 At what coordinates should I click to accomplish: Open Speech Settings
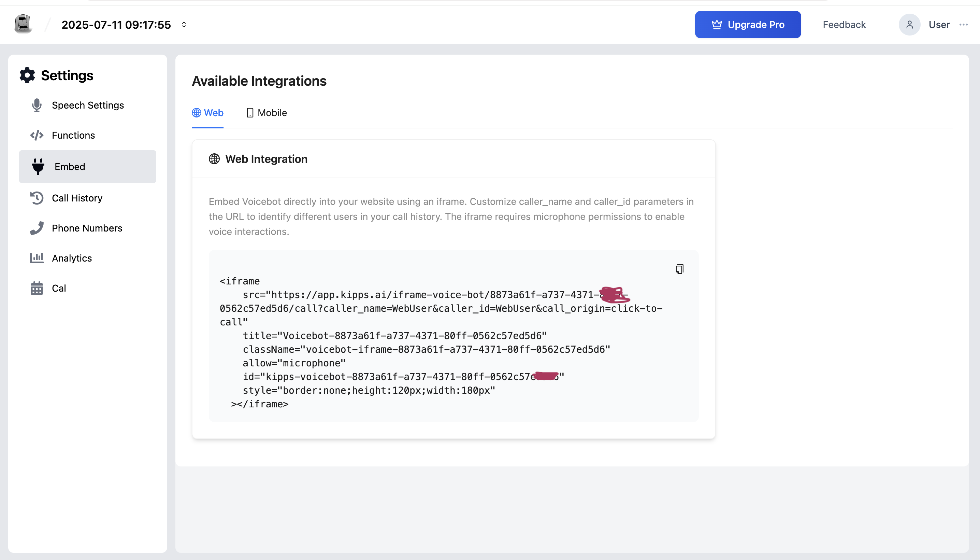(88, 105)
